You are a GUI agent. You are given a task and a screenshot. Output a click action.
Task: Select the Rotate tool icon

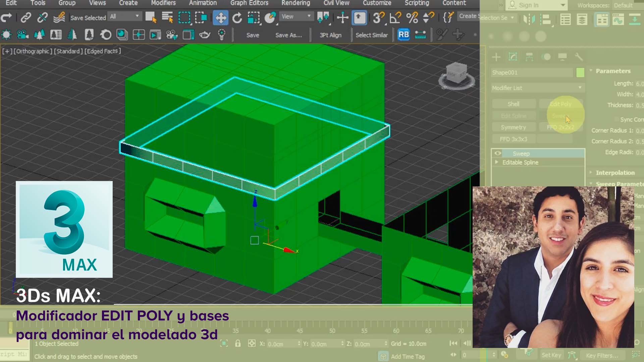click(237, 17)
